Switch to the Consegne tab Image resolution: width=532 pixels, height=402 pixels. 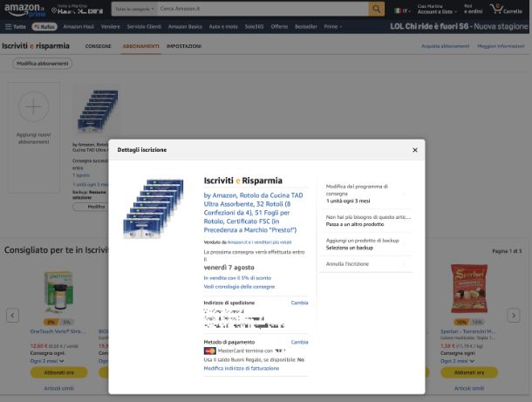[98, 46]
